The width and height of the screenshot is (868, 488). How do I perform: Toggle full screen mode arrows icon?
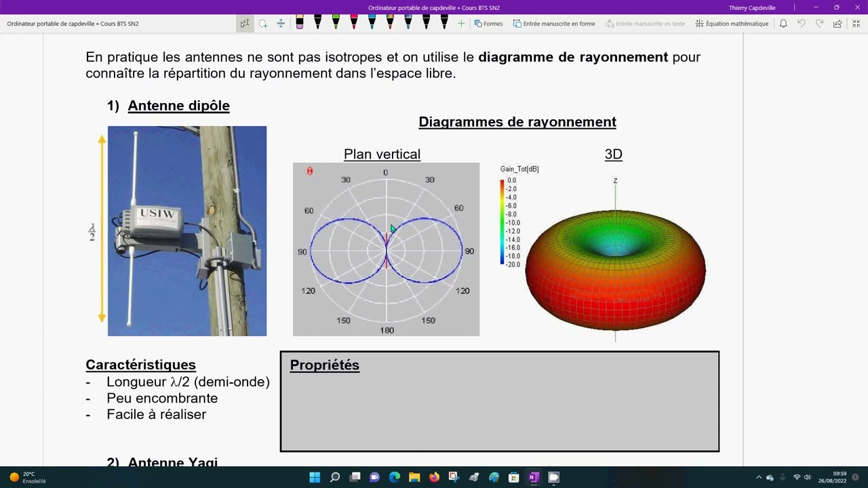pos(856,23)
